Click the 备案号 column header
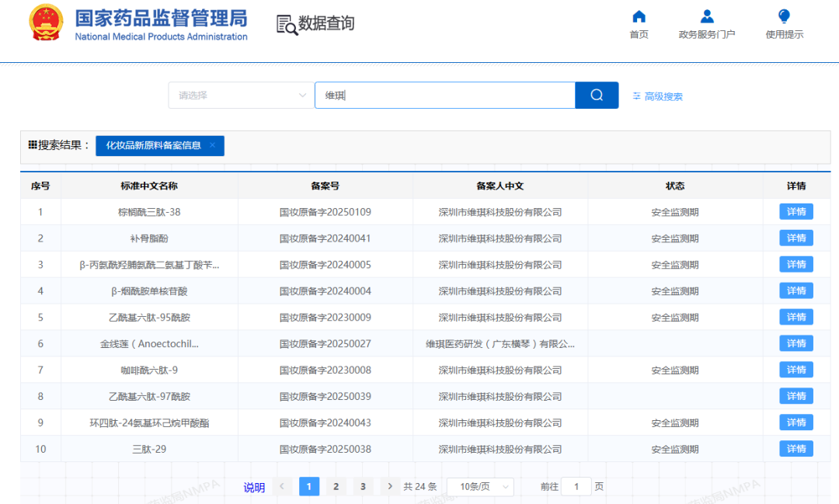Screen dimensions: 839x504 coord(325,186)
